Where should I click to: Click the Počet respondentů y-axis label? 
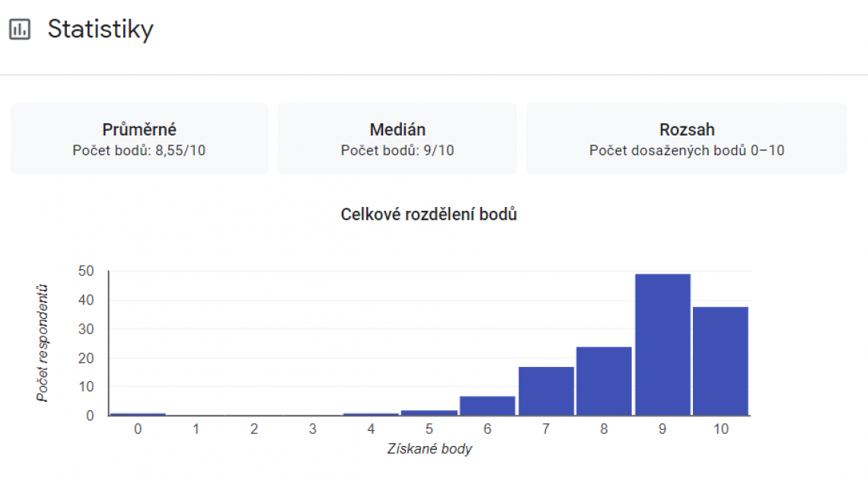[43, 343]
